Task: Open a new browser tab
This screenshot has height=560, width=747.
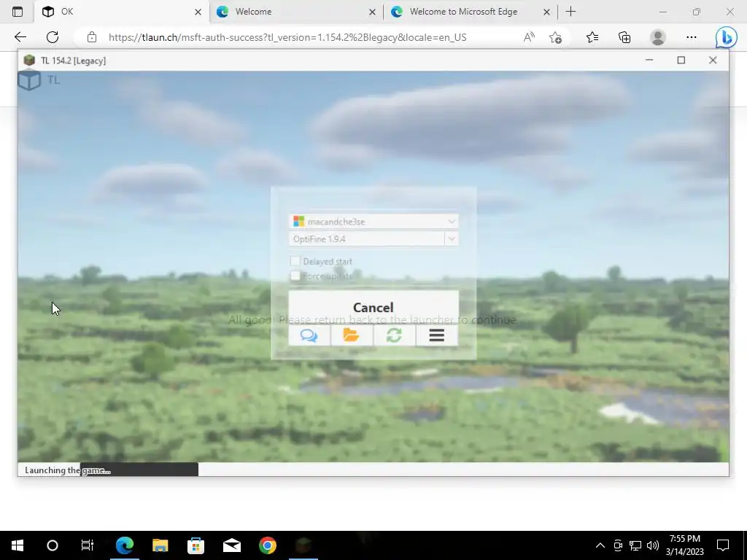Action: pos(570,12)
